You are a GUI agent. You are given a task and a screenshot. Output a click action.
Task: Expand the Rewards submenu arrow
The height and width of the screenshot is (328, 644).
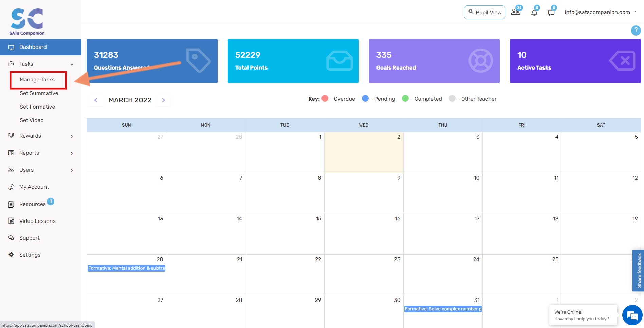point(72,136)
